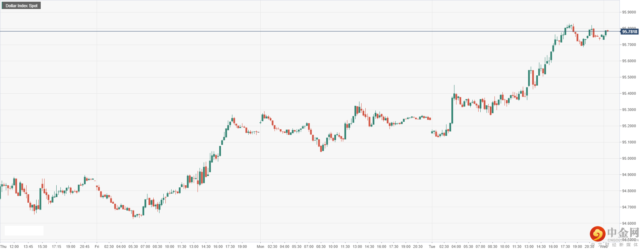Image resolution: width=644 pixels, height=251 pixels.
Task: Pick the 95.0000 price axis label
Action: click(629, 158)
